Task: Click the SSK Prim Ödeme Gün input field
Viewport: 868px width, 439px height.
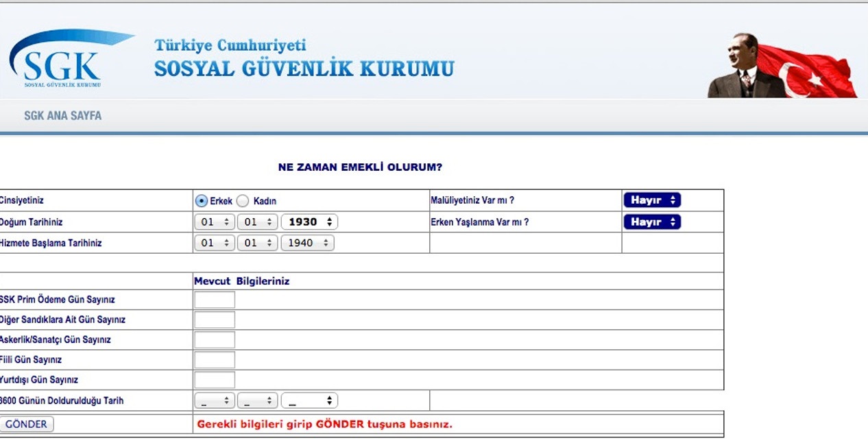Action: coord(213,299)
